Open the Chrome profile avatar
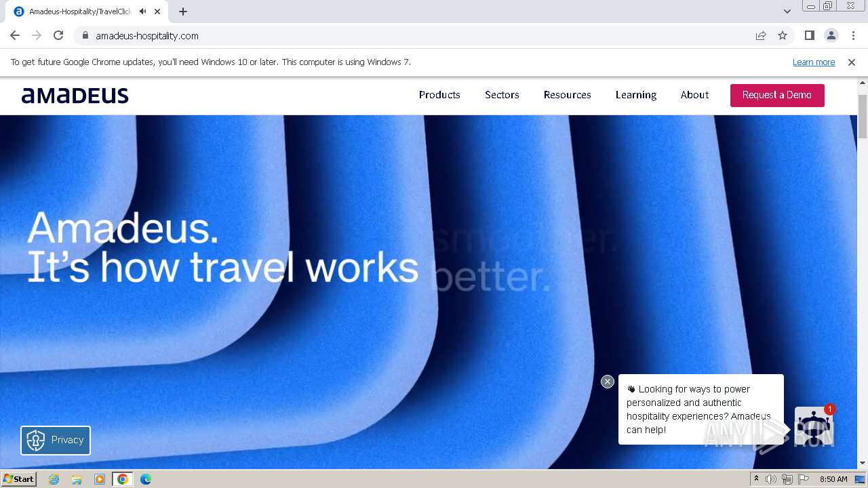868x488 pixels. [831, 35]
